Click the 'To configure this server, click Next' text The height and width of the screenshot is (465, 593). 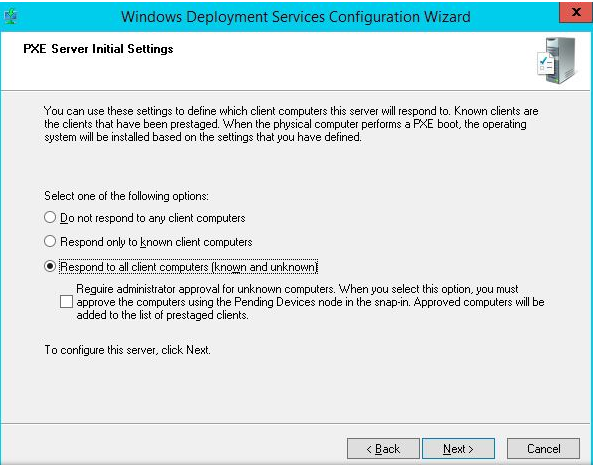pyautogui.click(x=127, y=350)
